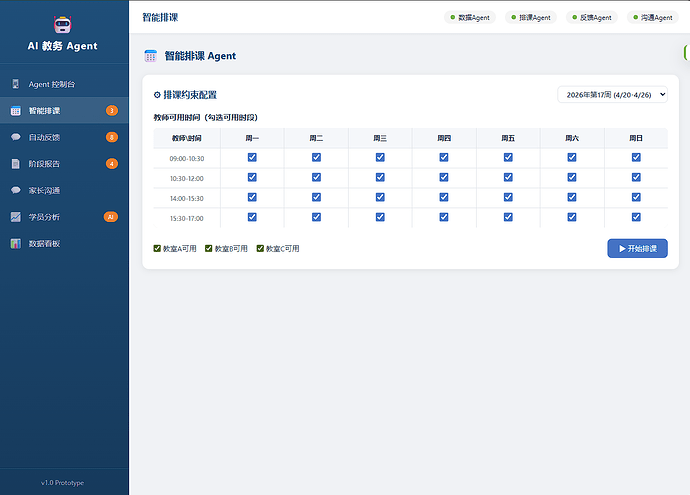Image resolution: width=690 pixels, height=495 pixels.
Task: Toggle 教室A可用 checkbox
Action: pyautogui.click(x=157, y=248)
